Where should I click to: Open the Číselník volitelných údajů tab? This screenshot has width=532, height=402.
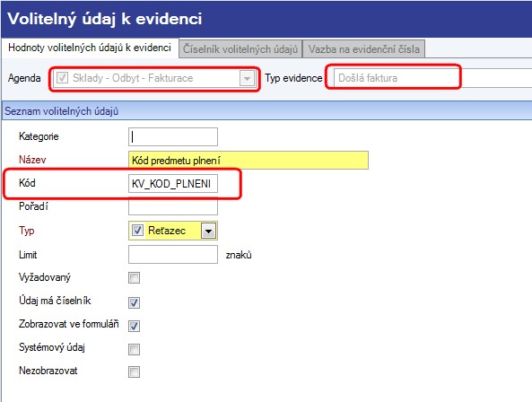click(240, 48)
